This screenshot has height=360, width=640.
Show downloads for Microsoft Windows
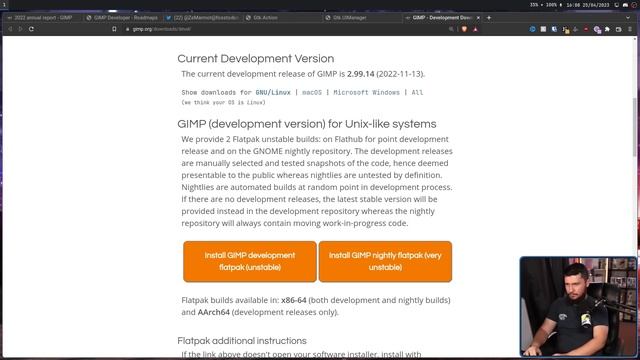coord(367,93)
